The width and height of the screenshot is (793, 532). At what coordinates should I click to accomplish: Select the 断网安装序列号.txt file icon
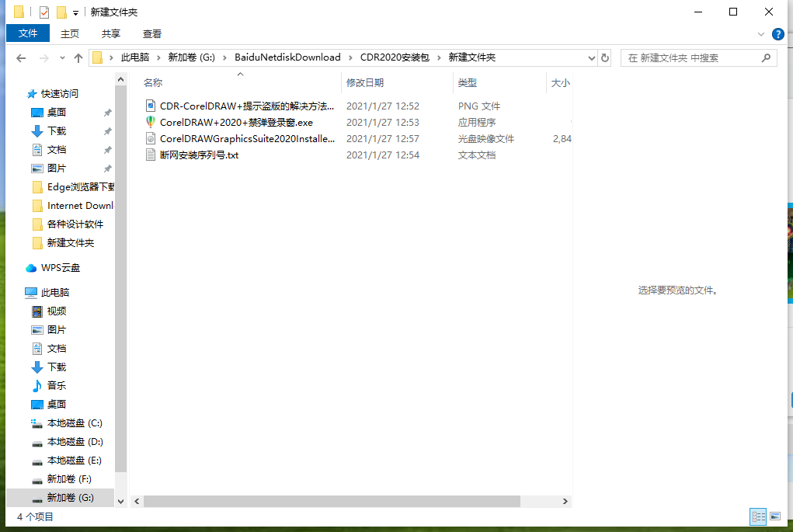(x=150, y=155)
